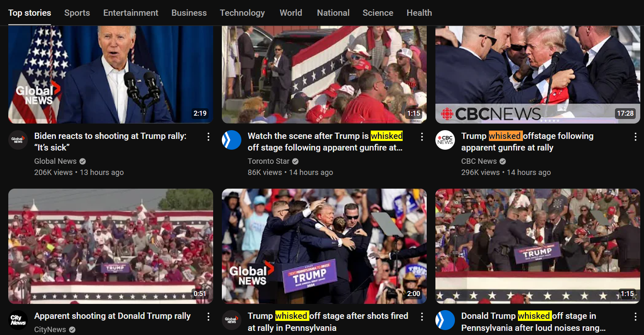644x335 pixels.
Task: Play the 17:28 CBC News thumbnail
Action: (538, 75)
